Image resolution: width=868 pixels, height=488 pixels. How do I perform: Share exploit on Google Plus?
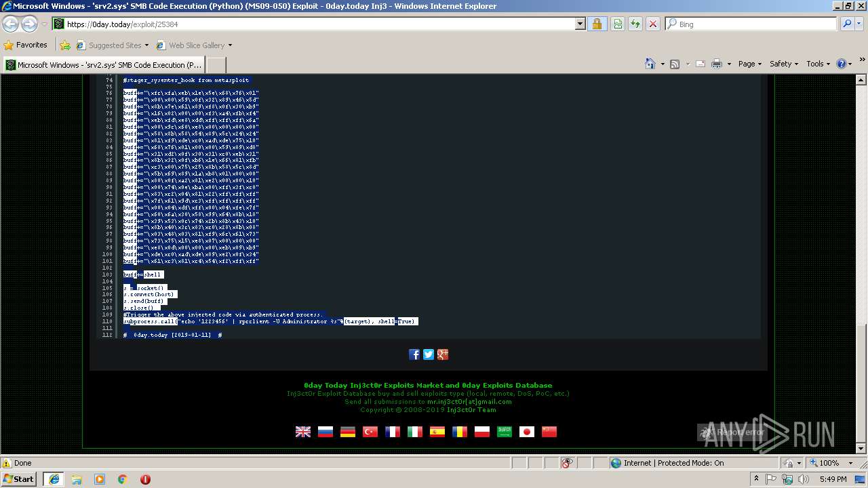(x=443, y=354)
